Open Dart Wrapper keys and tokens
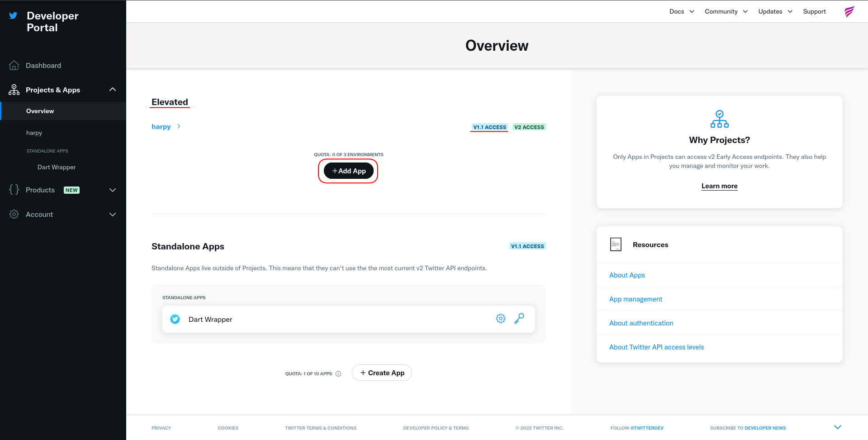 tap(519, 319)
